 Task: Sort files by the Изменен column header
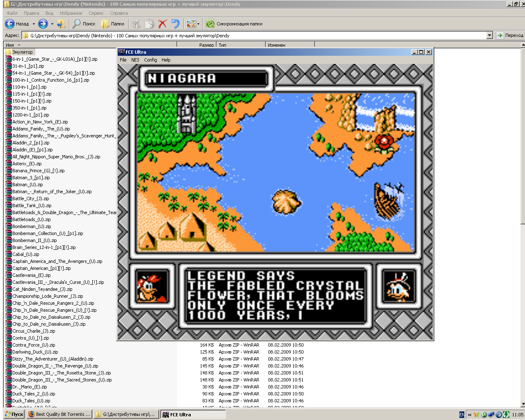(x=290, y=45)
